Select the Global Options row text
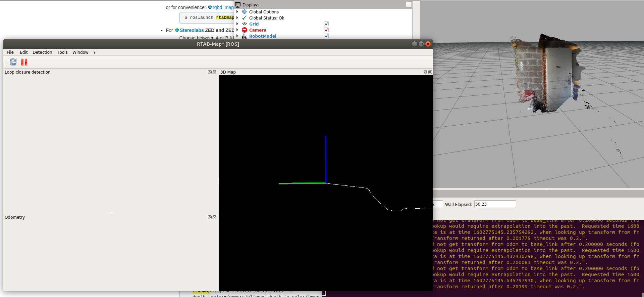This screenshot has height=297, width=644. point(264,12)
